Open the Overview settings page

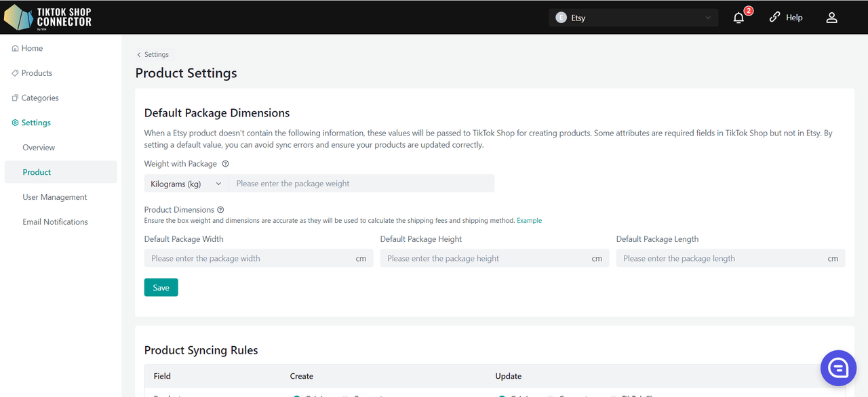point(39,147)
